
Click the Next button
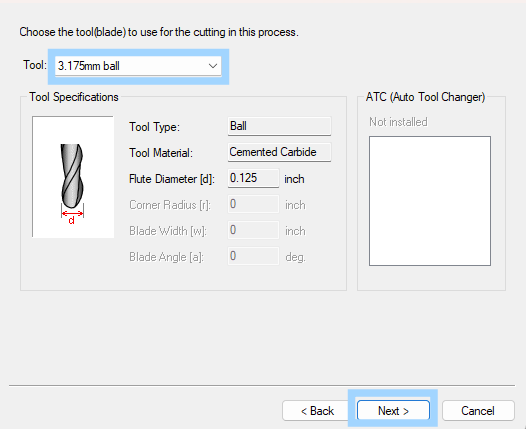pyautogui.click(x=393, y=410)
